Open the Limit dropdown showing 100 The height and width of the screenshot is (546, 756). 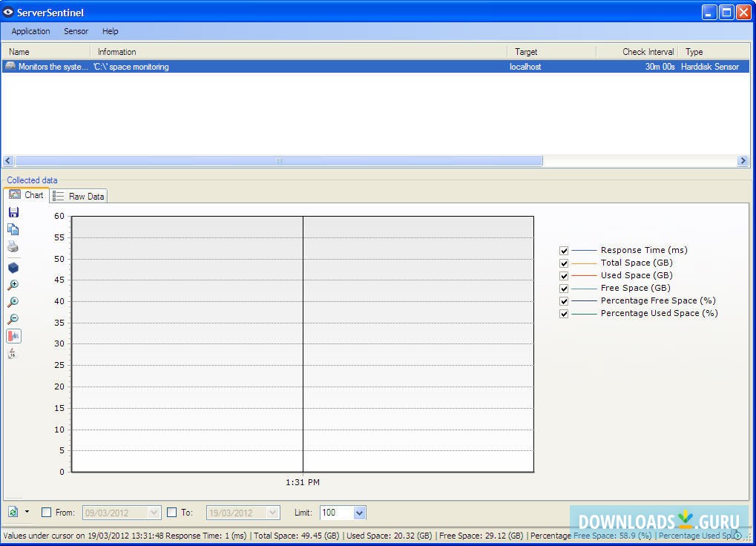tap(359, 513)
